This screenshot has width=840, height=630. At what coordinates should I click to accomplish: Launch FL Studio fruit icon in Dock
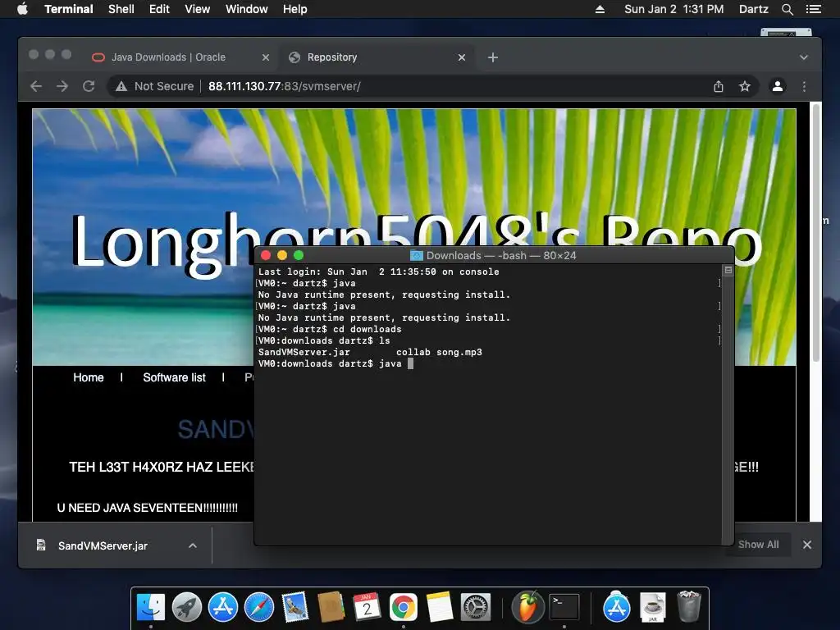tap(527, 607)
